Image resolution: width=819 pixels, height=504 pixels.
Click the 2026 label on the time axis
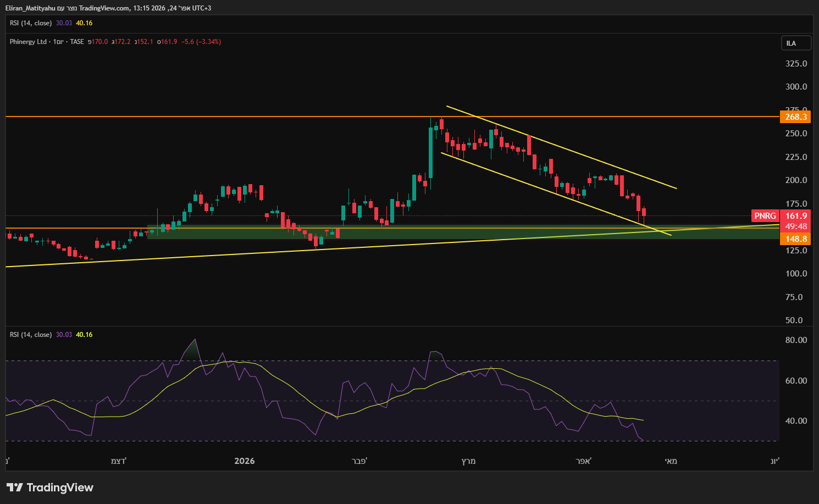point(245,461)
